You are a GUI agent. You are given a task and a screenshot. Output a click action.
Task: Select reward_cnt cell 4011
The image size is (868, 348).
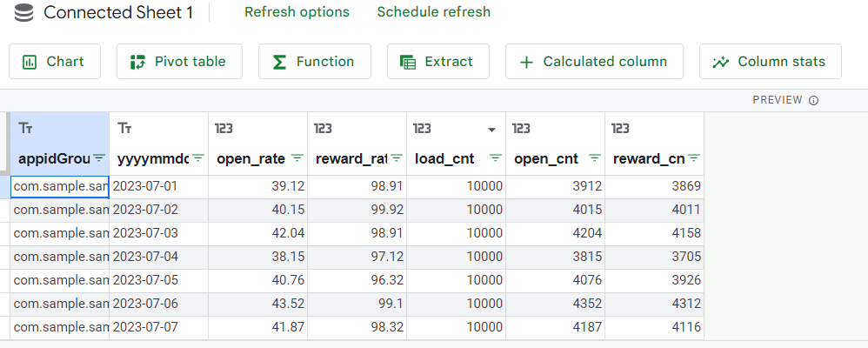pos(654,210)
